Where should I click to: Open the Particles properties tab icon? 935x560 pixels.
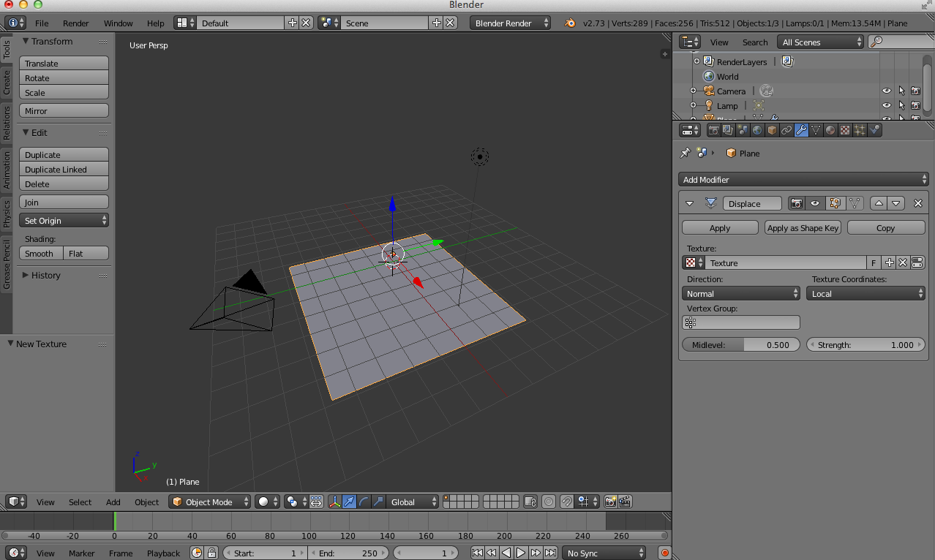(x=860, y=130)
